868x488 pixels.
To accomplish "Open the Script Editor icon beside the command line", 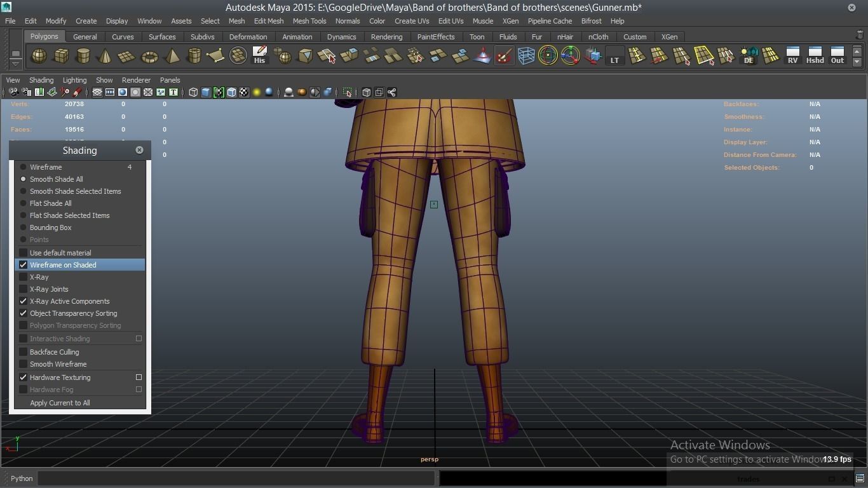I will [860, 478].
